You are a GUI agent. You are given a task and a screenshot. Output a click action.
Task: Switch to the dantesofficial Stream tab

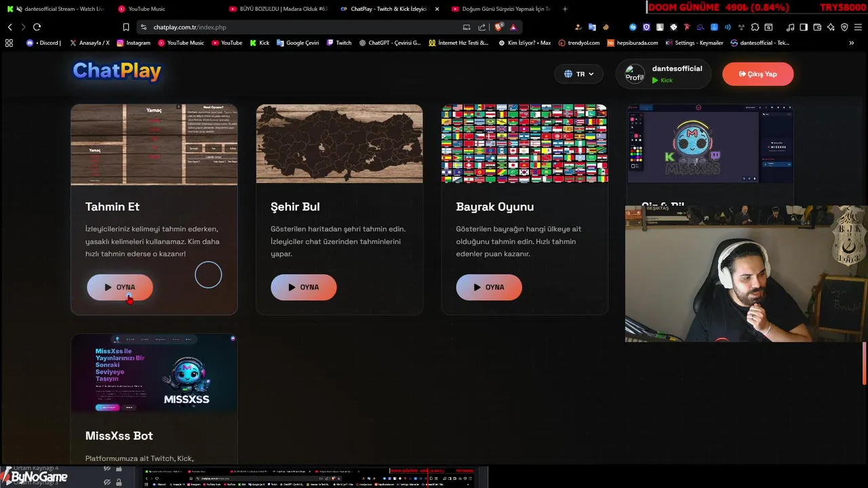[x=56, y=9]
